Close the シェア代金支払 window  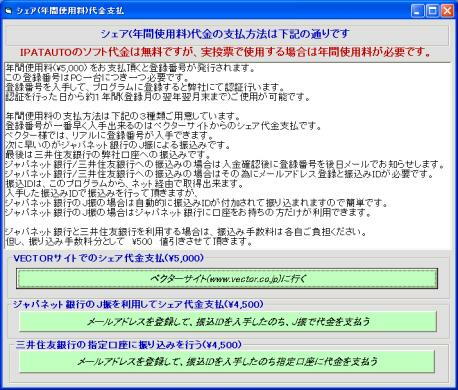tap(447, 11)
